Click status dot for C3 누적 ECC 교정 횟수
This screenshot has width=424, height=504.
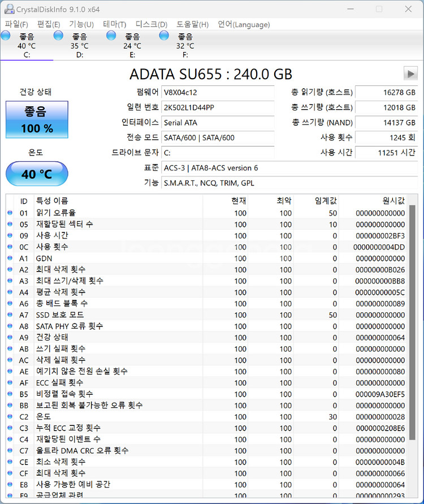(x=10, y=428)
